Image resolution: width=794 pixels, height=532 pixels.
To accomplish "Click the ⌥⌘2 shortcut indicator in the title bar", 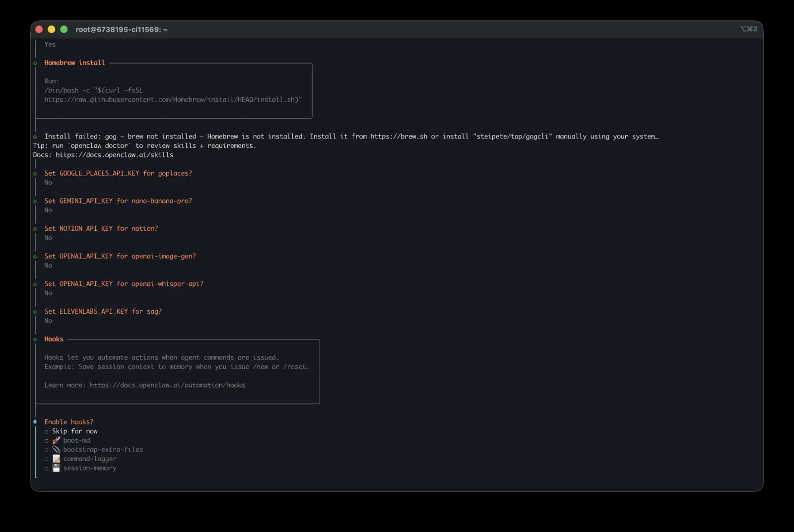I will point(748,29).
